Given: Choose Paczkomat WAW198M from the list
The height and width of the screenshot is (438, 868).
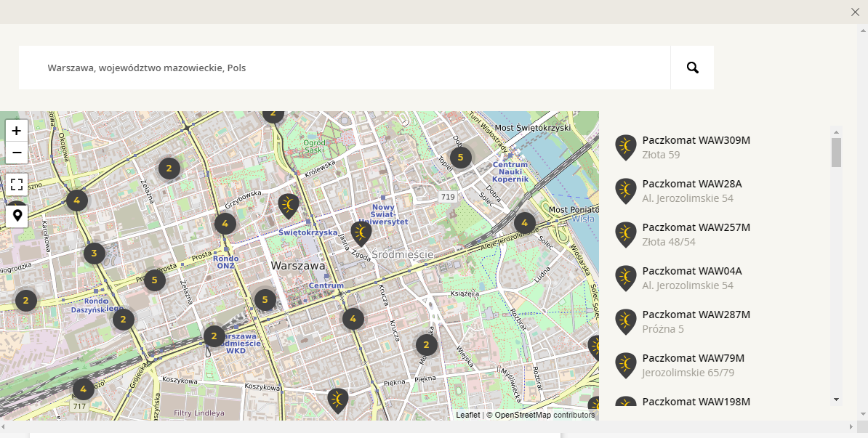Looking at the screenshot, I should tap(696, 402).
